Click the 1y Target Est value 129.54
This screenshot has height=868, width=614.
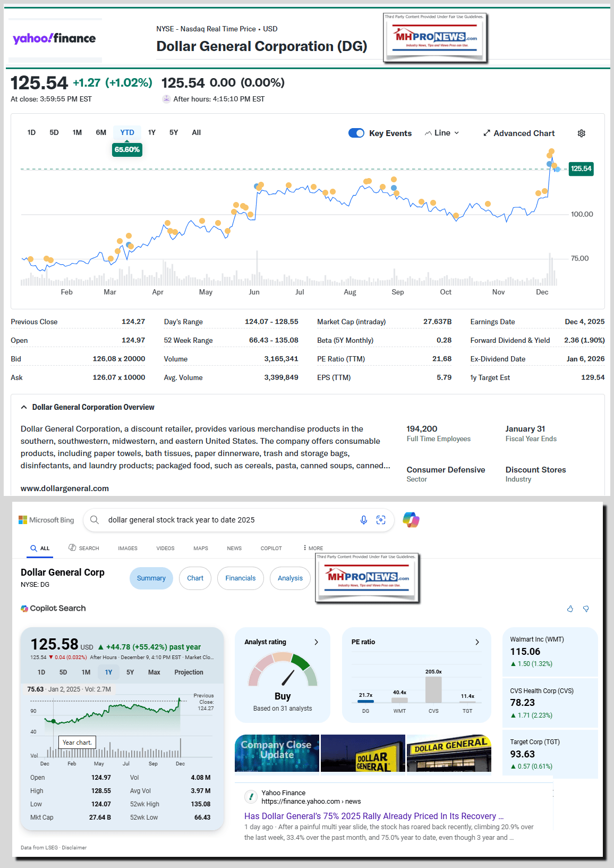(x=593, y=377)
